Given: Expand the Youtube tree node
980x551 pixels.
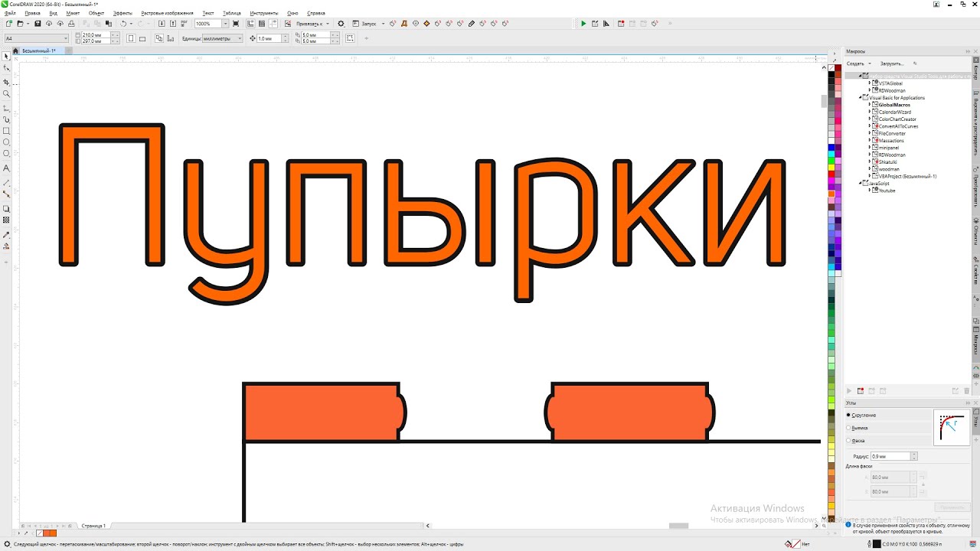Looking at the screenshot, I should (869, 191).
